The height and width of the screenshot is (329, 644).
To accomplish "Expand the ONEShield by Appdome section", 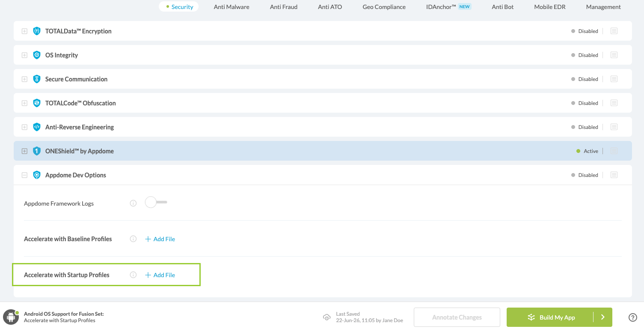I will click(x=24, y=151).
